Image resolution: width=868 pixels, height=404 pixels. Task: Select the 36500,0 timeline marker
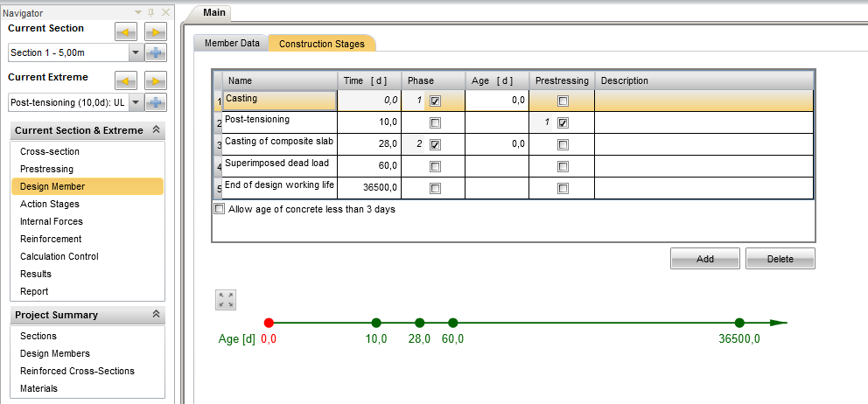click(x=739, y=323)
